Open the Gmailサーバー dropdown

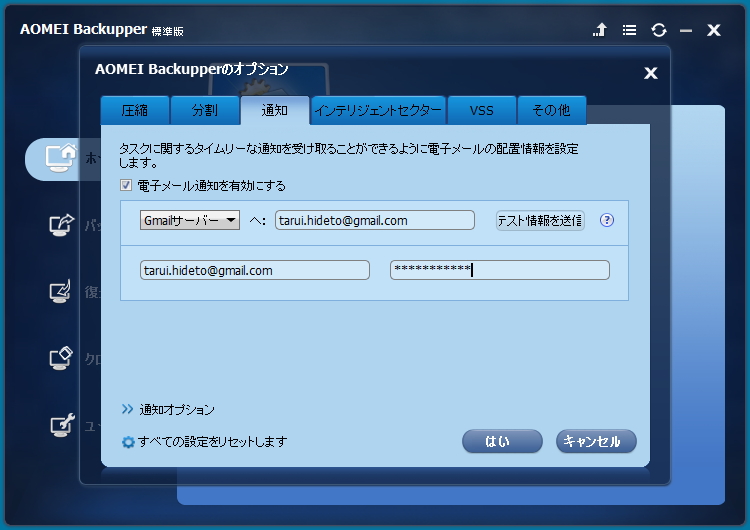(190, 220)
